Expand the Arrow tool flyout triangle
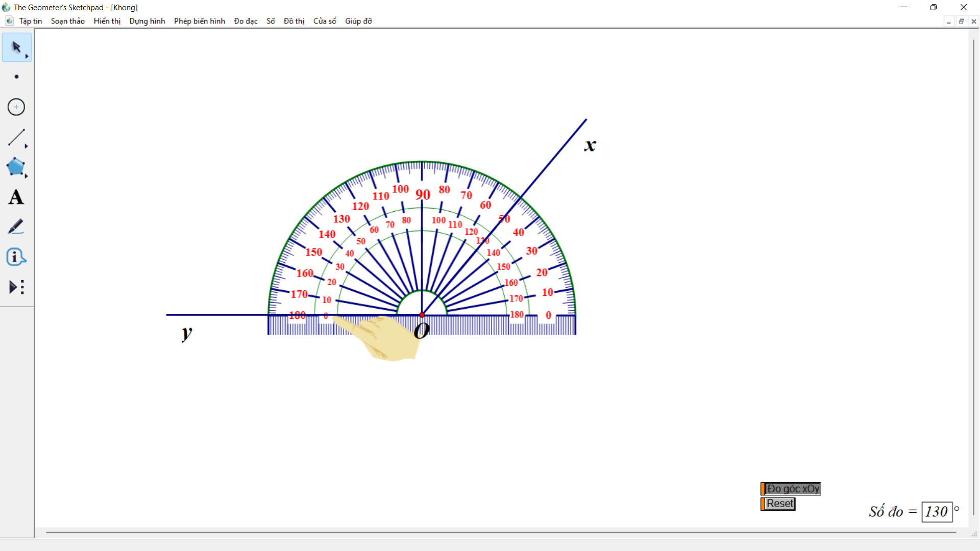 [27, 56]
